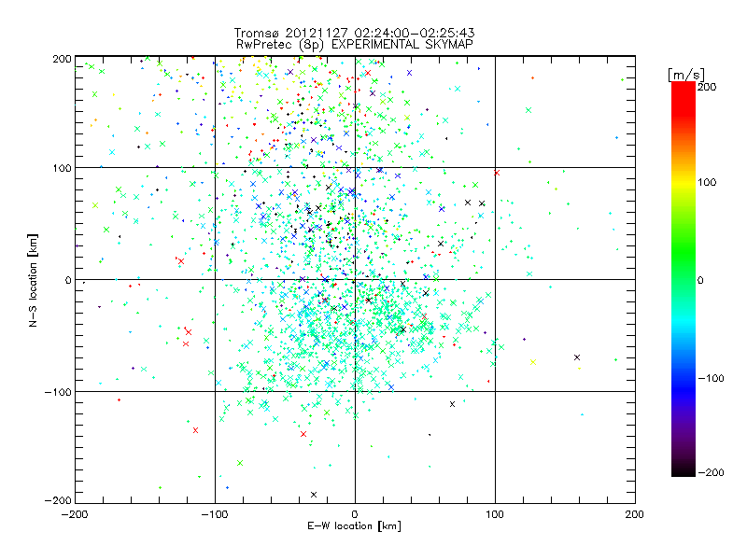Click the black bottom of the velocity colorbar

pyautogui.click(x=684, y=469)
